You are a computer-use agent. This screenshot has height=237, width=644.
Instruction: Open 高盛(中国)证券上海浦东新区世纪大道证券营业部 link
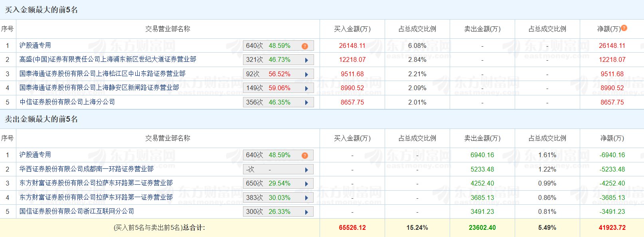(x=108, y=59)
